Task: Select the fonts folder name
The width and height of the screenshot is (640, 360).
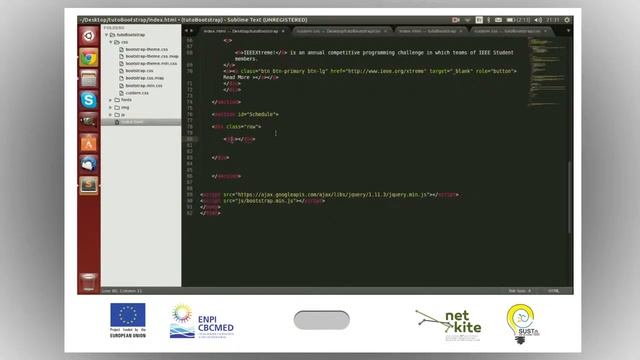Action: [x=126, y=100]
